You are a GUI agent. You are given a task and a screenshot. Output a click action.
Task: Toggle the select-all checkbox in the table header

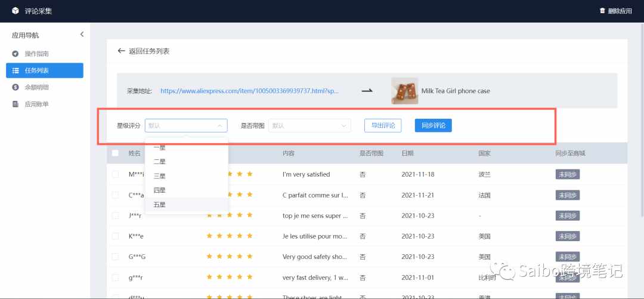(116, 153)
